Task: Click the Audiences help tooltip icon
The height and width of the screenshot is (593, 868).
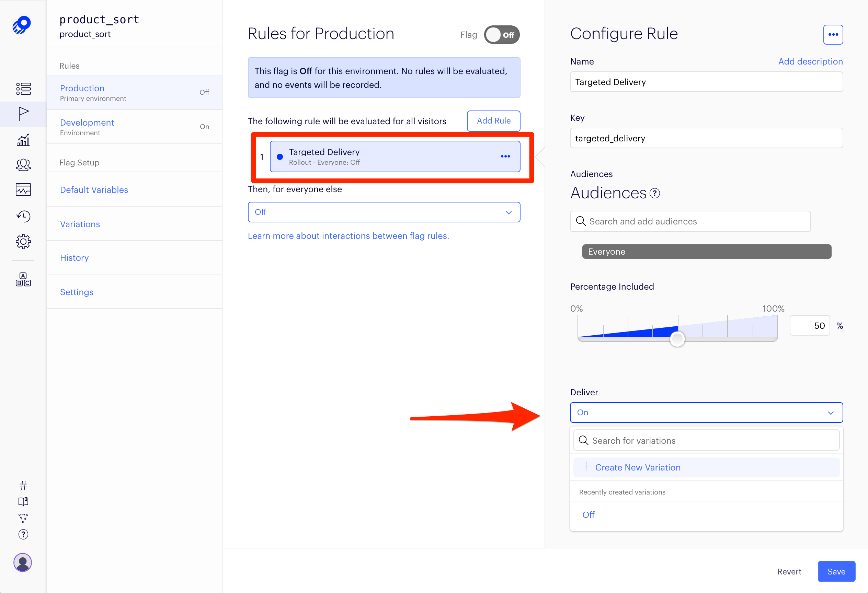Action: (655, 193)
